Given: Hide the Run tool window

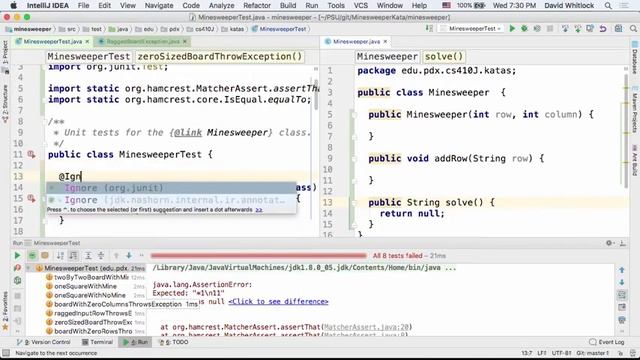Looking at the screenshot, I should [622, 243].
